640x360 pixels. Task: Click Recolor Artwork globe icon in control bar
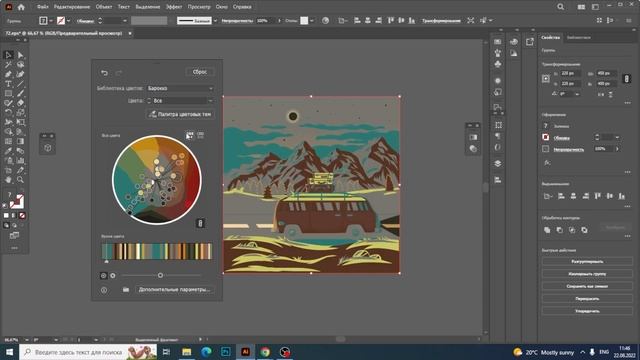tap(325, 20)
